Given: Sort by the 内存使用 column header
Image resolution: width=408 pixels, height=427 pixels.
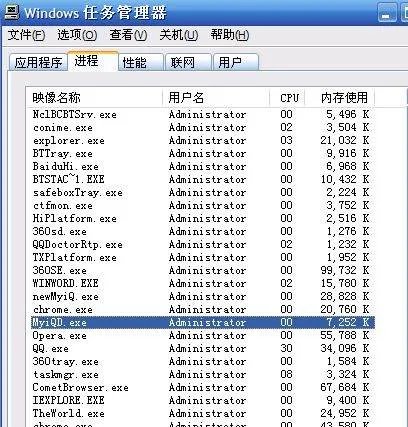Looking at the screenshot, I should pyautogui.click(x=340, y=98).
